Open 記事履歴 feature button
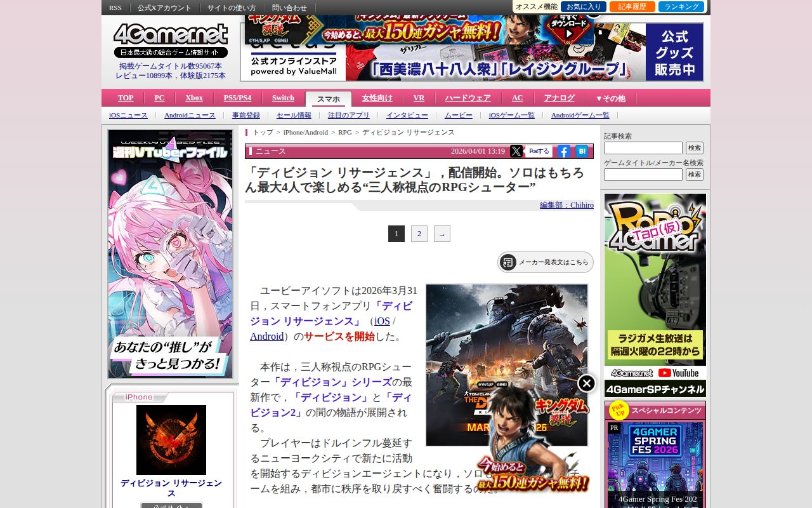 click(632, 6)
